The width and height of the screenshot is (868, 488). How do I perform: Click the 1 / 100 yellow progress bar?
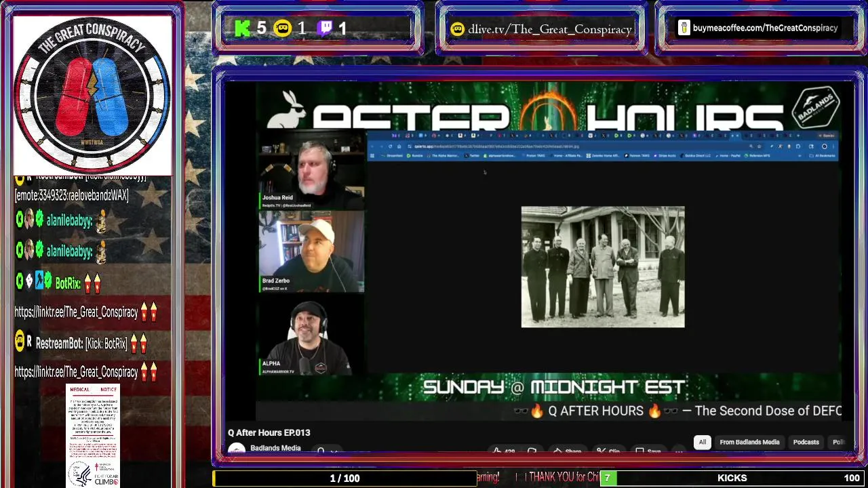coord(344,478)
